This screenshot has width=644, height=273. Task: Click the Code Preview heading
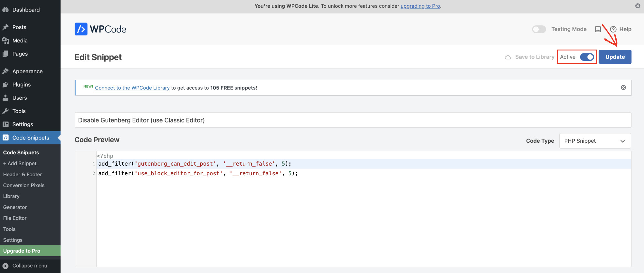coord(97,140)
